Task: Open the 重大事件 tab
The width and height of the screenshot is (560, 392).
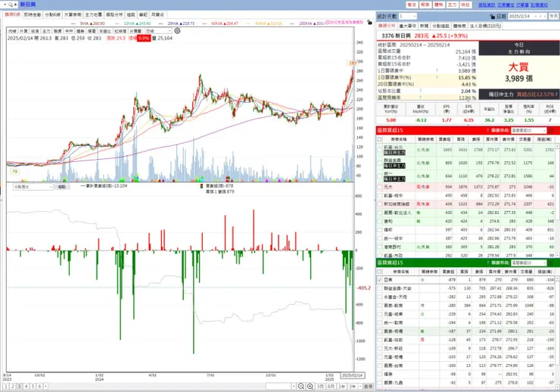Action: point(407,26)
